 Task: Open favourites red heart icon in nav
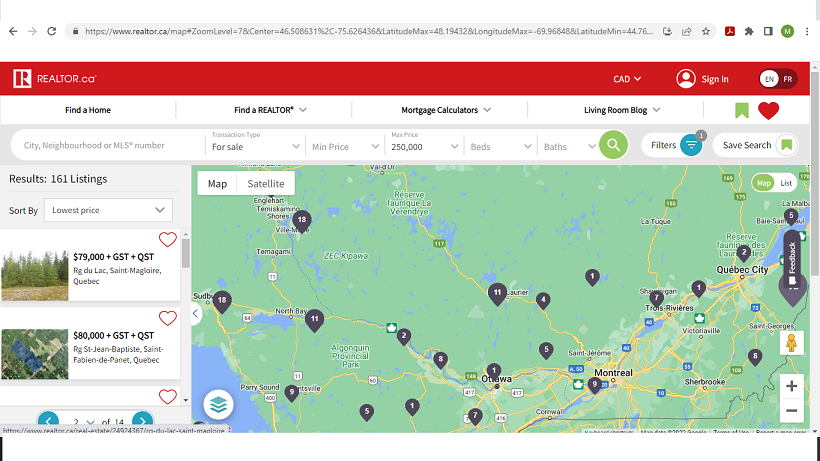pos(768,110)
